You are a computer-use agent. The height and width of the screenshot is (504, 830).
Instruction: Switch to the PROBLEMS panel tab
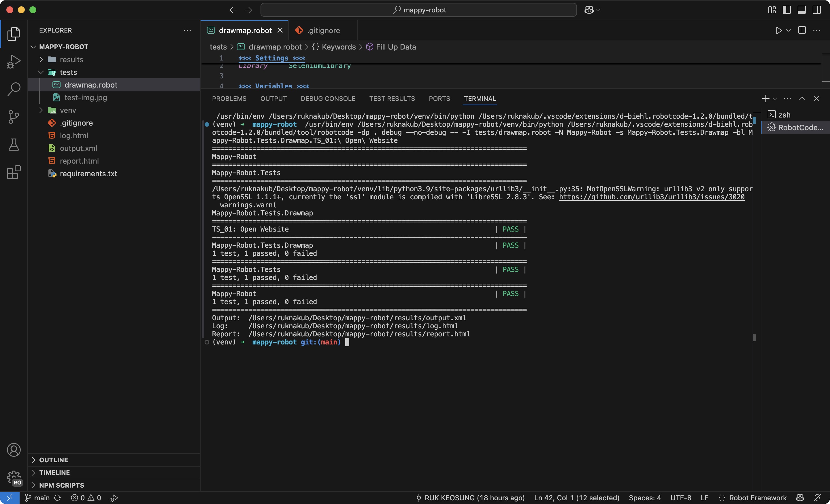pos(229,99)
